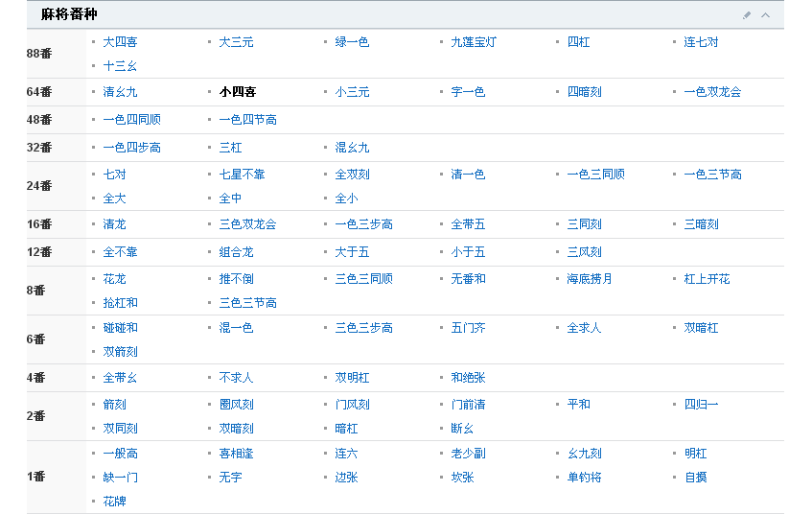Open the 花牌 link
Image resolution: width=812 pixels, height=514 pixels.
click(x=114, y=501)
